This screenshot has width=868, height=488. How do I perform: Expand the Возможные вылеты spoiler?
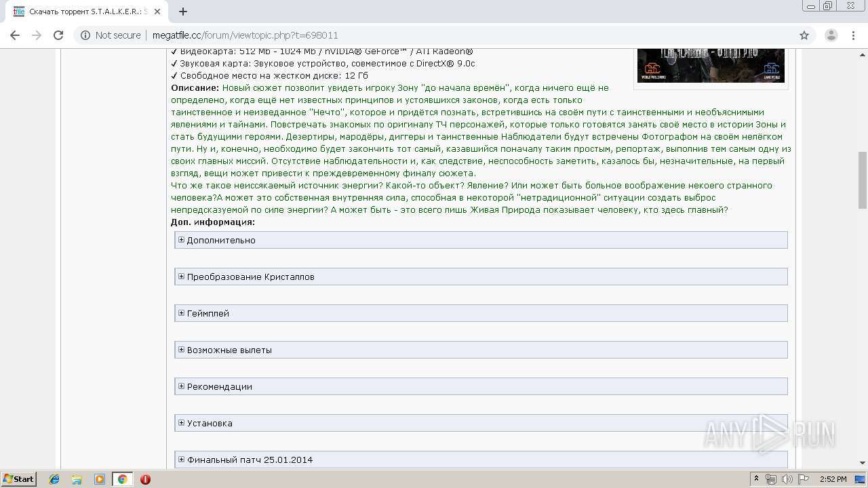click(481, 350)
